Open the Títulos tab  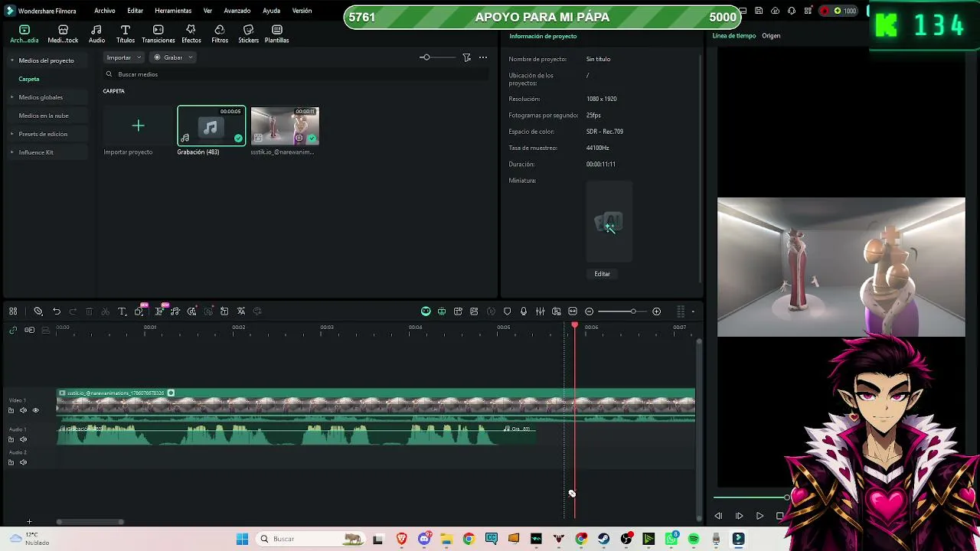click(126, 34)
